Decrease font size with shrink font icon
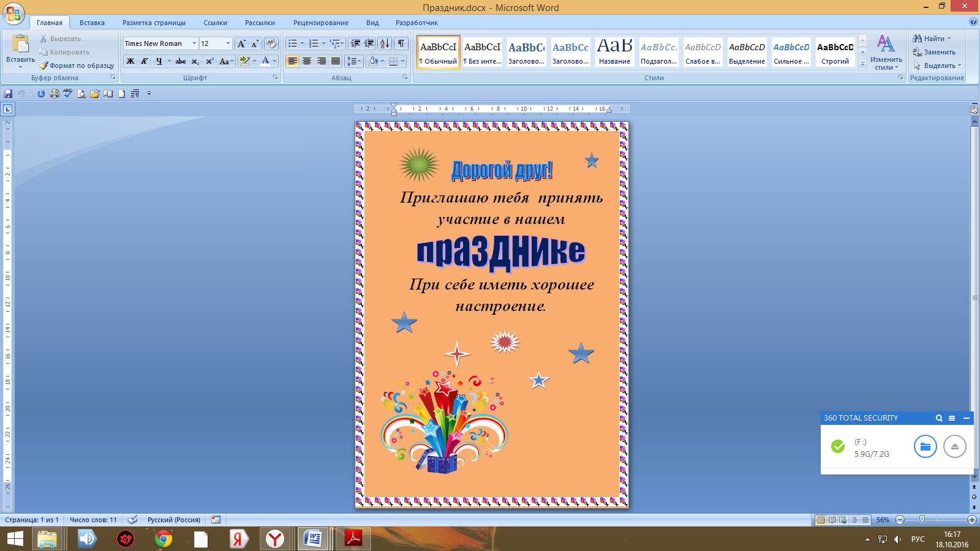 point(255,43)
